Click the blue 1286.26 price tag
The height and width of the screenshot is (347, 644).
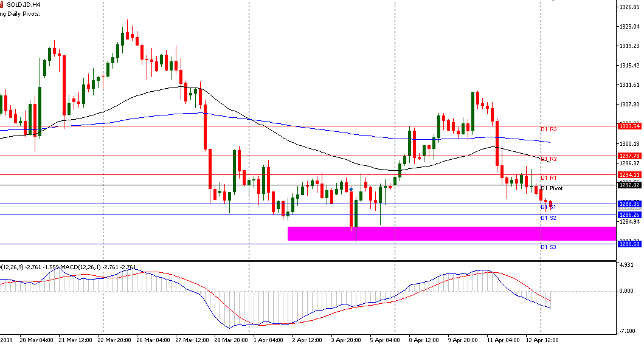(x=629, y=215)
